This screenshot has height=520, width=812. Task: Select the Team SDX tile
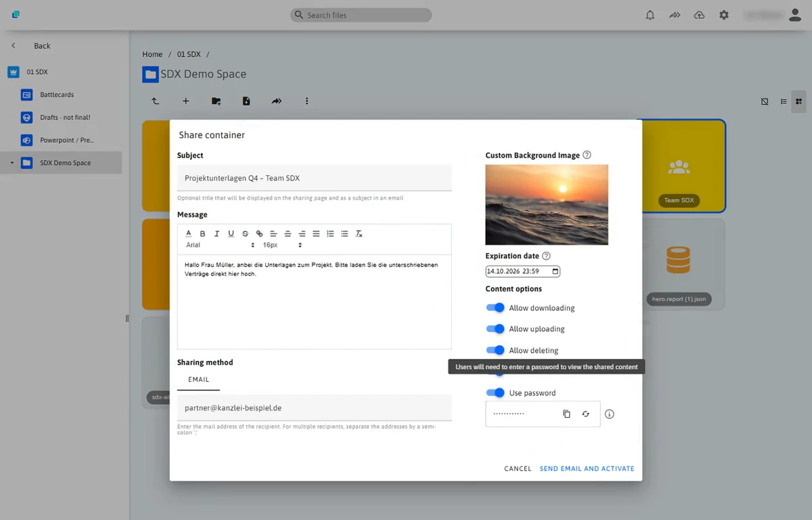679,166
